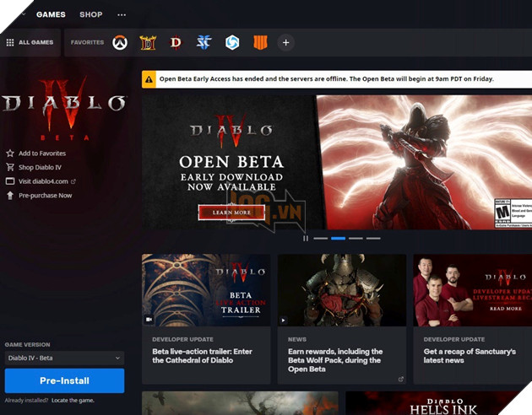
Task: Click READ MORE on the developer update card
Action: (506, 309)
